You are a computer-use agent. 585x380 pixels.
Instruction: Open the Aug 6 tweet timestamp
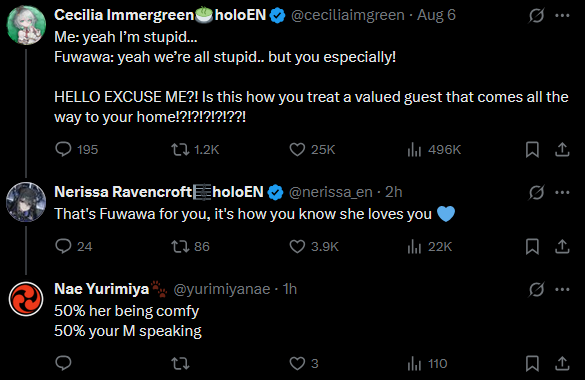[x=436, y=15]
